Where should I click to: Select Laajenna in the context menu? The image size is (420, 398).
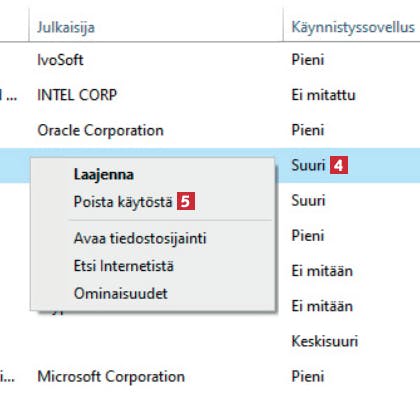coord(104,175)
